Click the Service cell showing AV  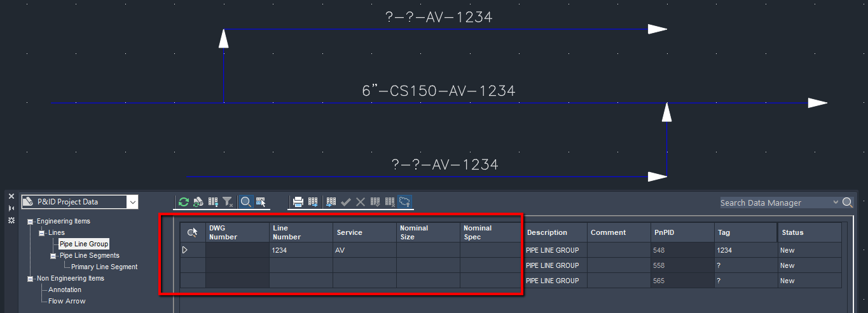[x=364, y=250]
